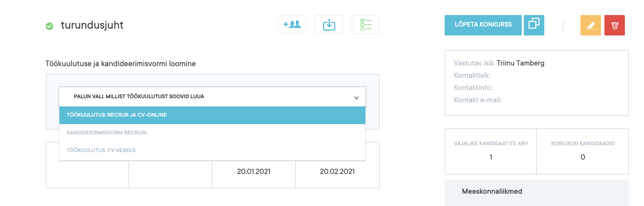
Task: Click the add candidates icon button
Action: pos(292,25)
